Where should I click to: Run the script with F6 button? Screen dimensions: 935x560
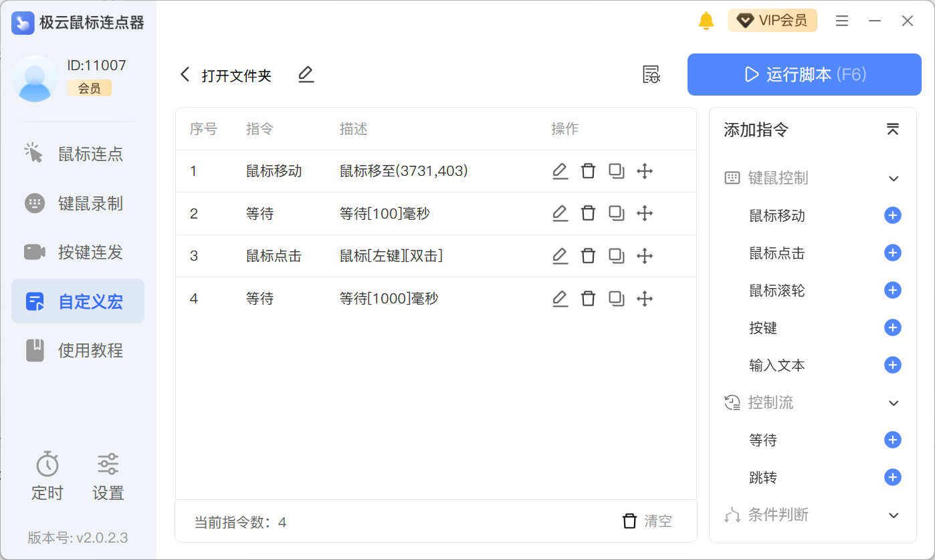(804, 75)
